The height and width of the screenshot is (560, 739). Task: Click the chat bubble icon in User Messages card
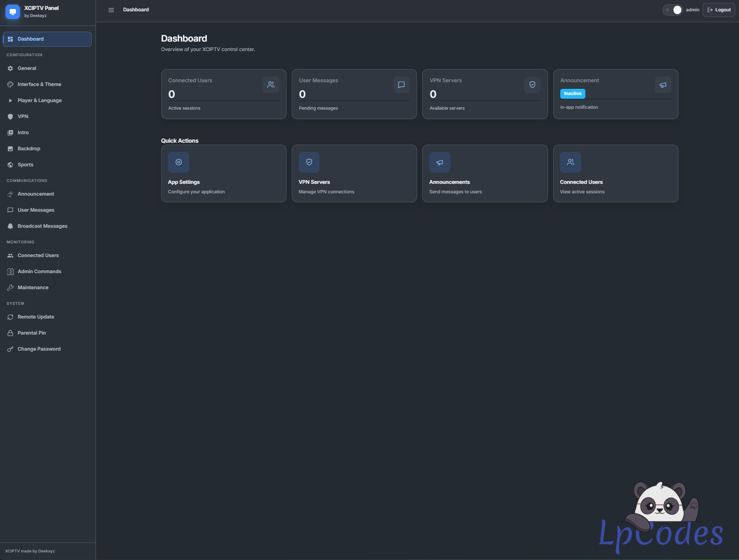pyautogui.click(x=401, y=85)
